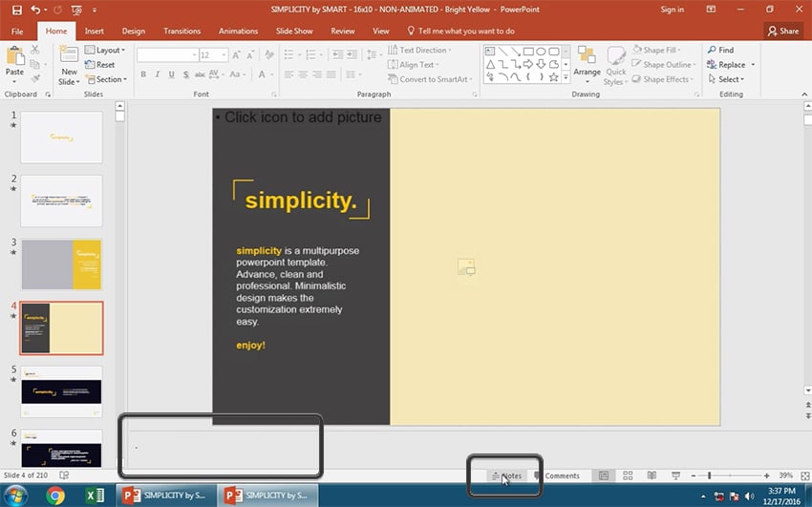This screenshot has width=812, height=507.
Task: Switch to the Animations tab
Action: (238, 32)
